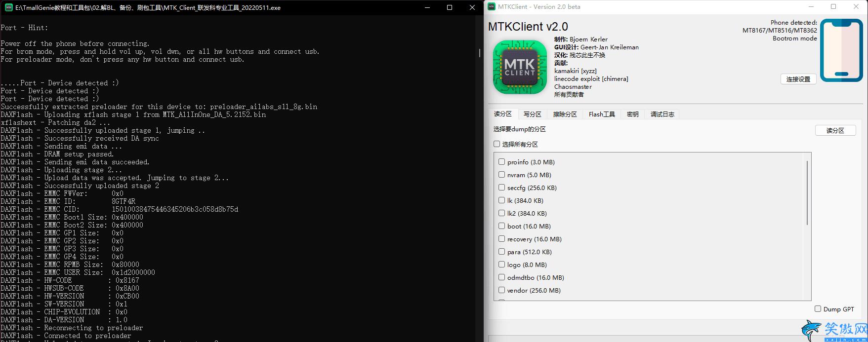Check the nvram (5.0 MB) partition

tap(502, 175)
